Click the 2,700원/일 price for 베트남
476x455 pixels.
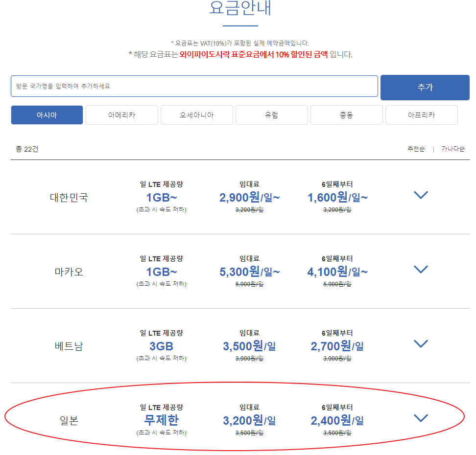[x=337, y=346]
